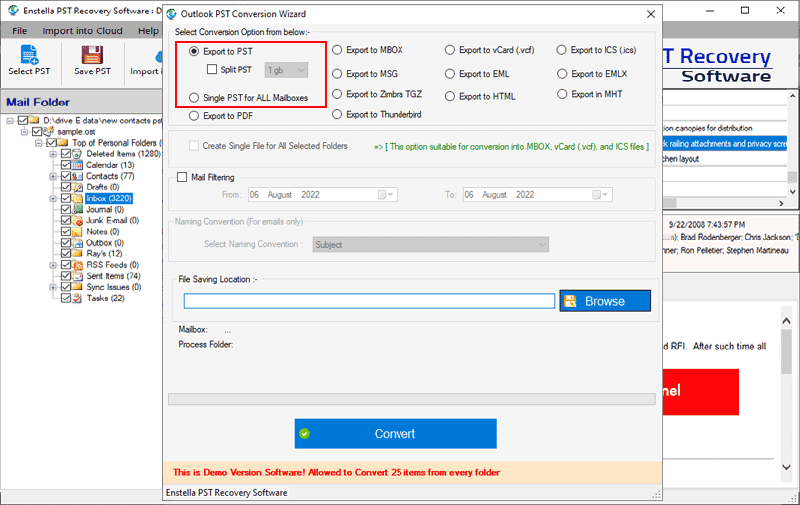Click the Drafts folder icon
Image resolution: width=800 pixels, height=505 pixels.
78,187
